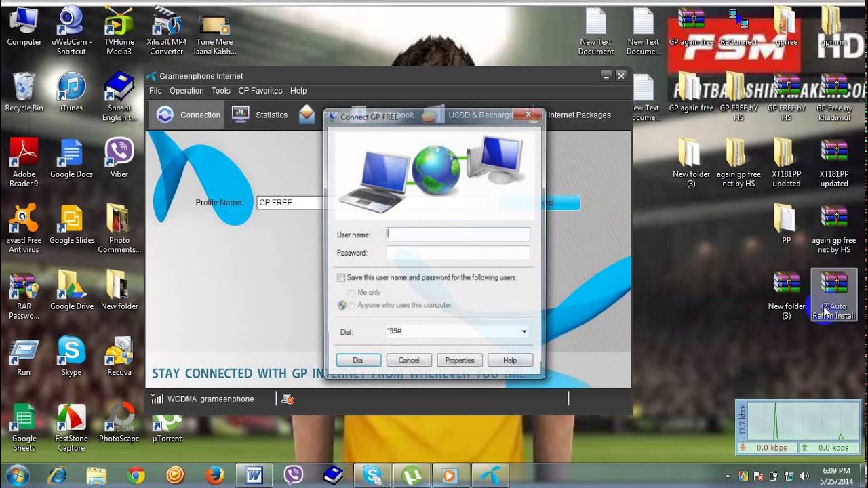This screenshot has height=488, width=868.
Task: Select Anyone who uses this computer option
Action: pyautogui.click(x=351, y=305)
